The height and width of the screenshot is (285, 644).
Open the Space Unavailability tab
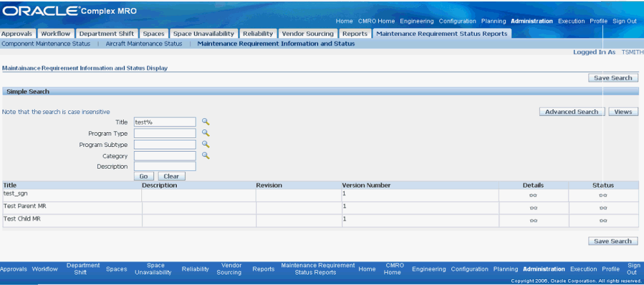pos(204,34)
